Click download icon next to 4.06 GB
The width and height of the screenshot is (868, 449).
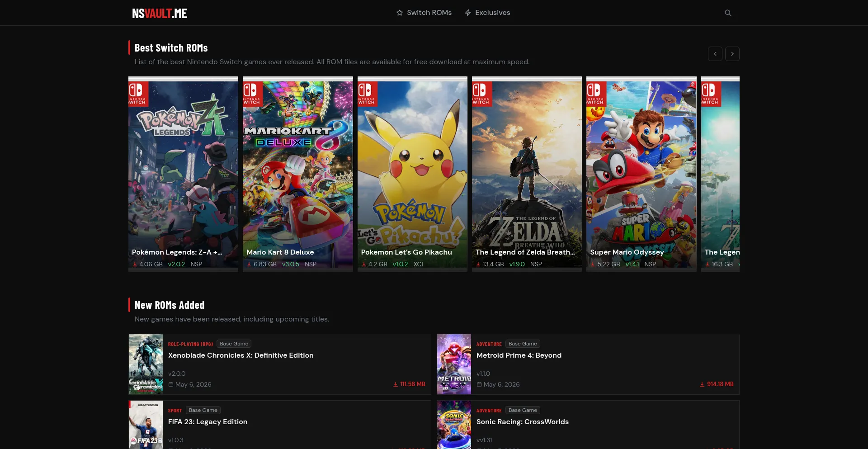[135, 264]
